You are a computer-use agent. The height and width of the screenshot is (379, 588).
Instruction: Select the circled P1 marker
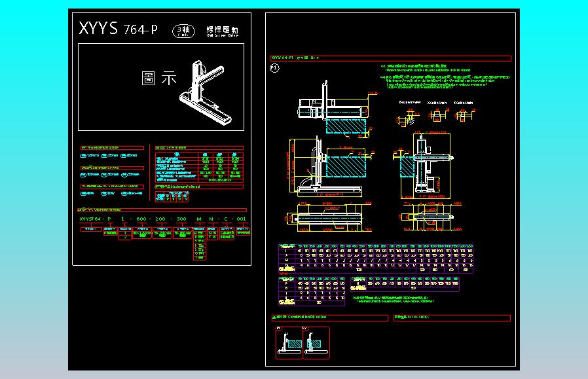(274, 67)
